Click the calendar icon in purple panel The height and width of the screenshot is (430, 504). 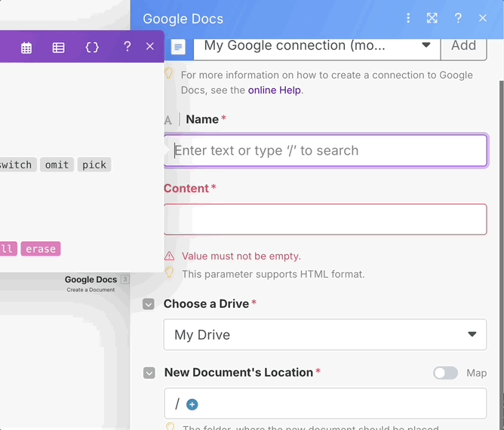tap(26, 48)
